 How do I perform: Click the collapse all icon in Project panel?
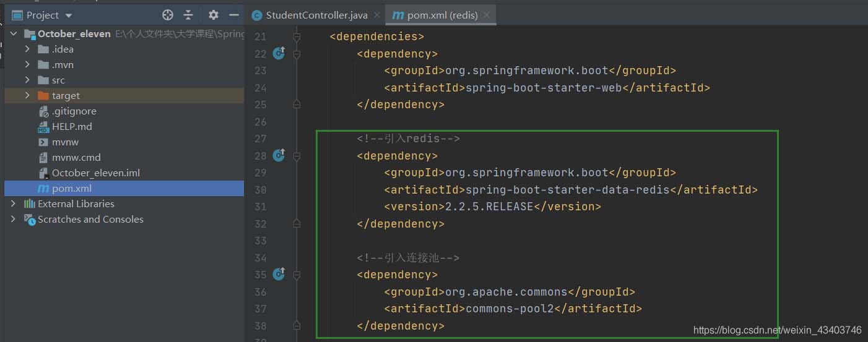pyautogui.click(x=188, y=15)
